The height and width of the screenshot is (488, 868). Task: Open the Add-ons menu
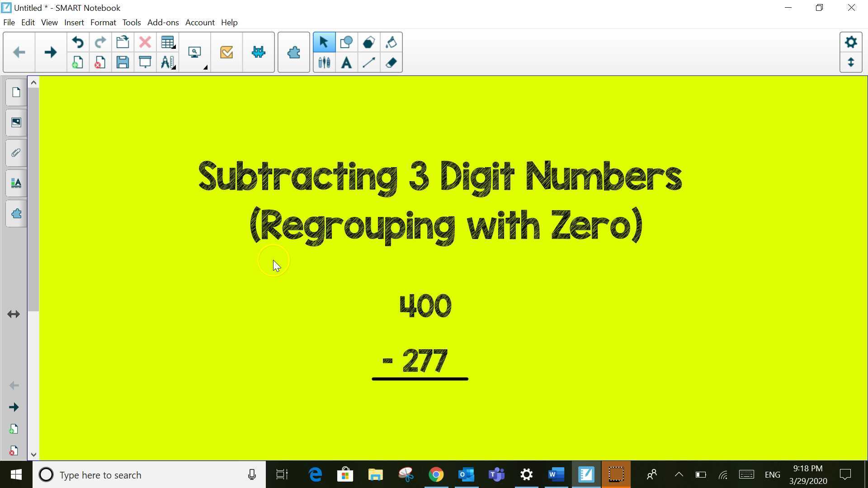[x=163, y=22]
